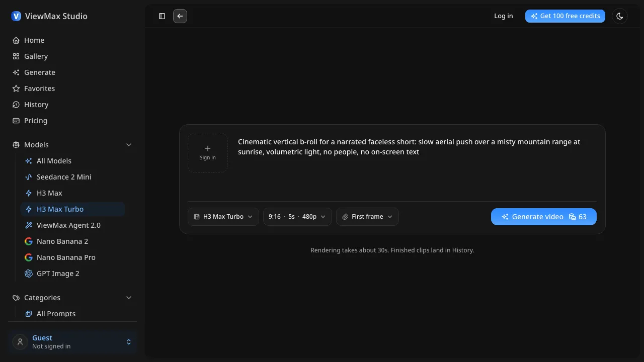Go back with the arrow button

coord(180,16)
